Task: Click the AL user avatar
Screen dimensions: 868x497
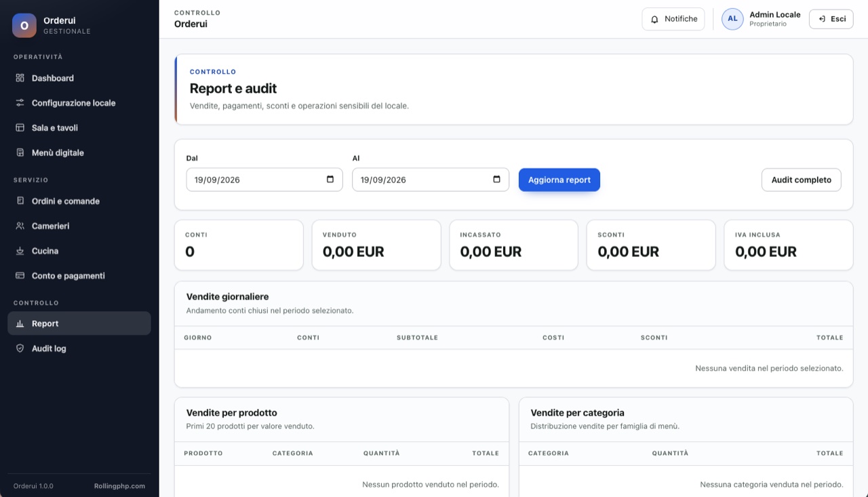Action: point(732,19)
